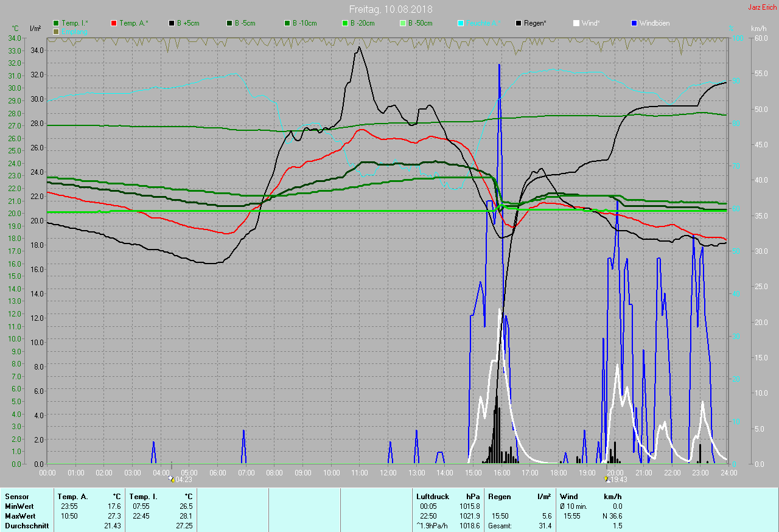Click the sunset time '19:43'
Image resolution: width=779 pixels, height=532 pixels.
(618, 480)
